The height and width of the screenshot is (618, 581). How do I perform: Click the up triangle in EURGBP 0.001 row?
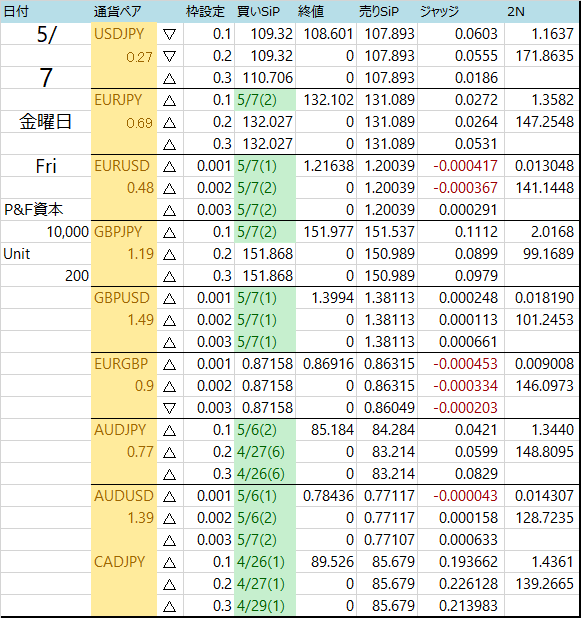(x=169, y=364)
